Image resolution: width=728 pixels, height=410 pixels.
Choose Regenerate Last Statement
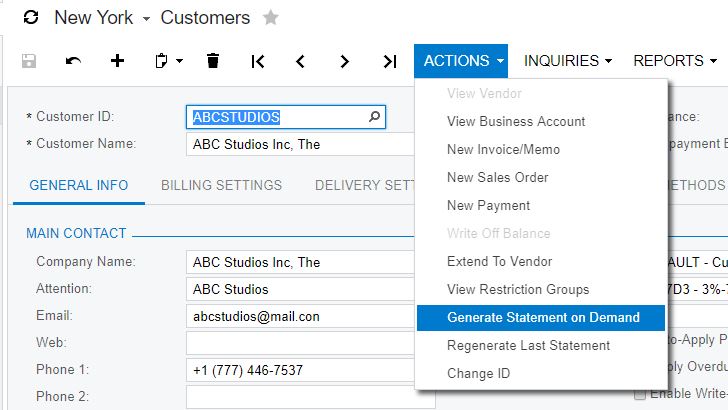point(528,345)
